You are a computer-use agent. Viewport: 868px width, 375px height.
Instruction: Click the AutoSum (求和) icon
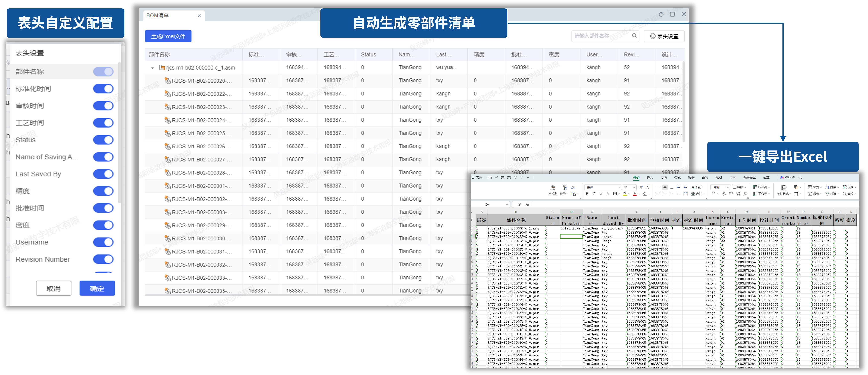(x=810, y=194)
